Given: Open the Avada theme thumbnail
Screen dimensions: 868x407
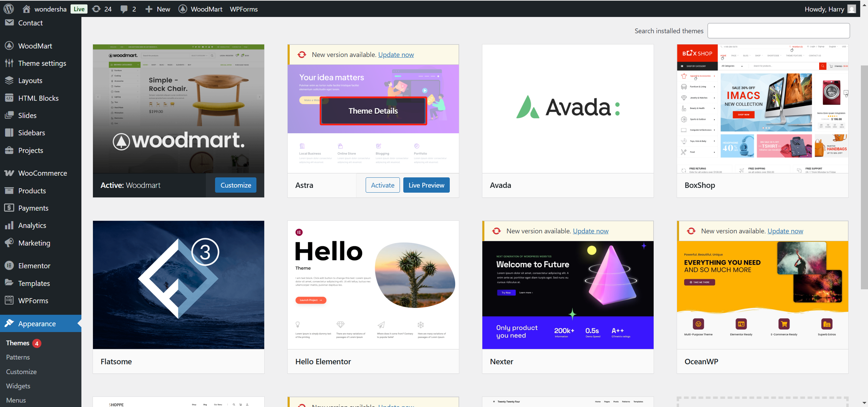Looking at the screenshot, I should point(567,109).
